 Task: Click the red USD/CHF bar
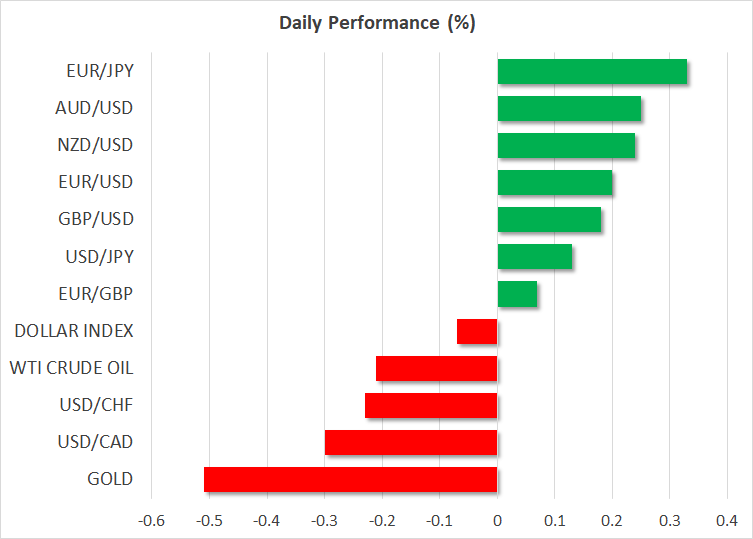431,405
